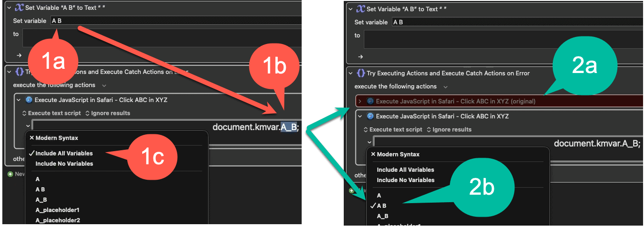Click Safari icon of disabled (original) JavaScript action

(370, 101)
